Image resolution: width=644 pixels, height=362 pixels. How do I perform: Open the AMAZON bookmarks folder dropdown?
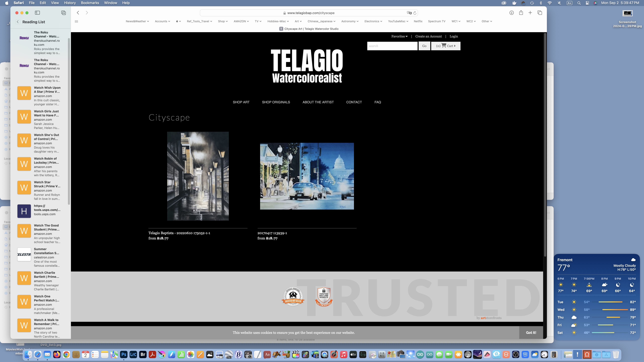pyautogui.click(x=241, y=21)
